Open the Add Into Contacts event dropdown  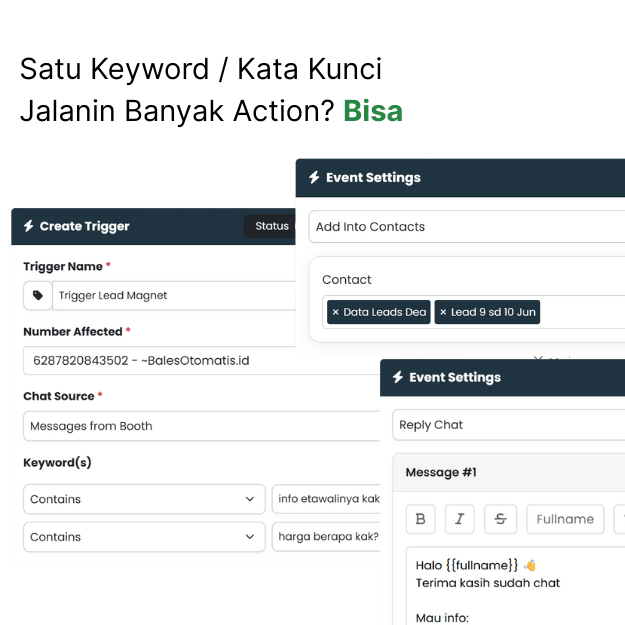(x=465, y=227)
